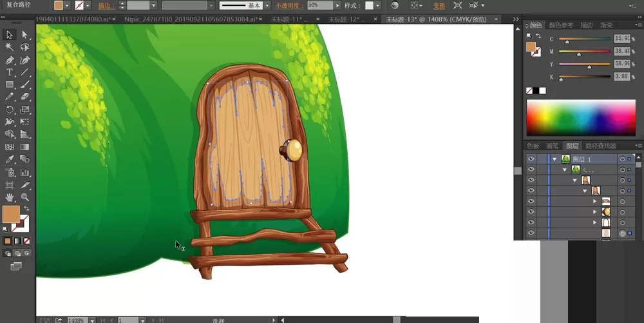Select the Perspective Grid tool
Image resolution: width=644 pixels, height=323 pixels.
tap(24, 134)
